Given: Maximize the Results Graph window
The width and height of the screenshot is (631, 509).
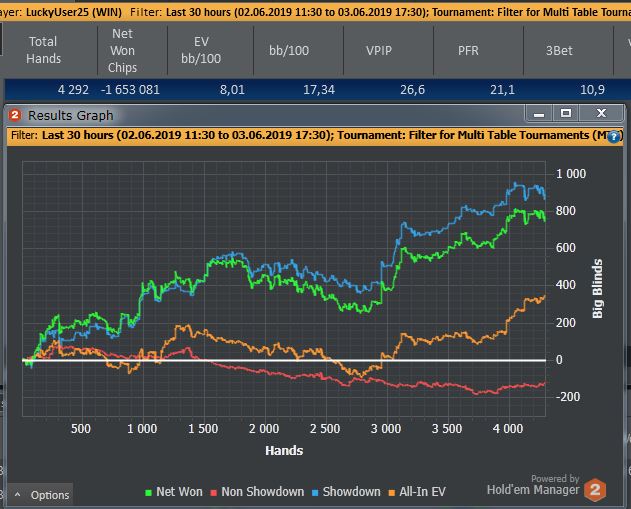Looking at the screenshot, I should 566,113.
